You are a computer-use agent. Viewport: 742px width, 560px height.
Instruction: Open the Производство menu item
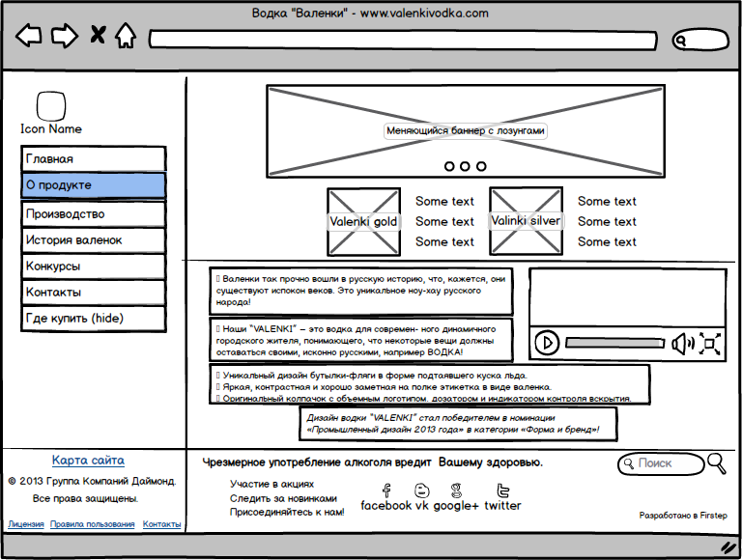[94, 213]
